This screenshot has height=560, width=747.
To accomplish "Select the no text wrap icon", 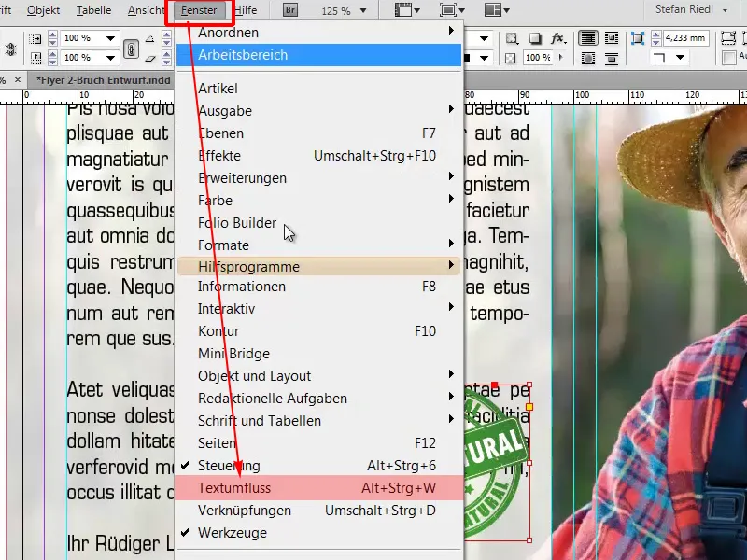I will (588, 38).
